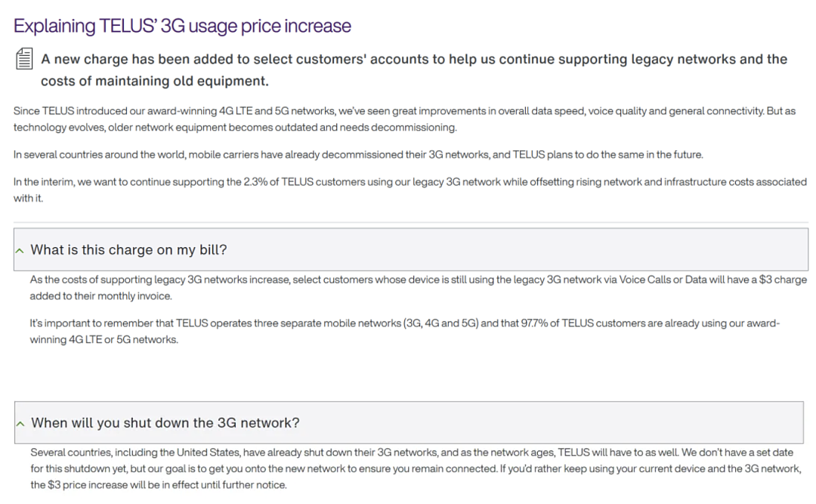Image resolution: width=816 pixels, height=504 pixels.
Task: Toggle the 'What is this charge on my bill?' section header
Action: click(411, 249)
